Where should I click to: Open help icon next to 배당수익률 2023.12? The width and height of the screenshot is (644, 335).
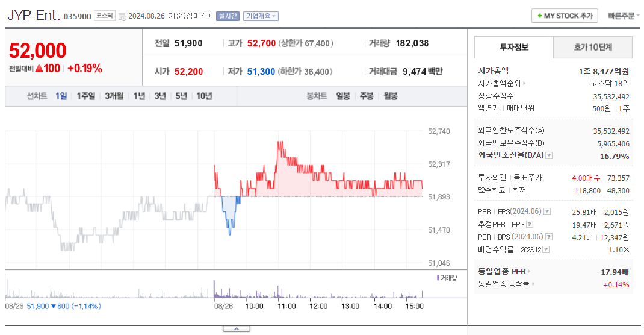click(x=546, y=249)
